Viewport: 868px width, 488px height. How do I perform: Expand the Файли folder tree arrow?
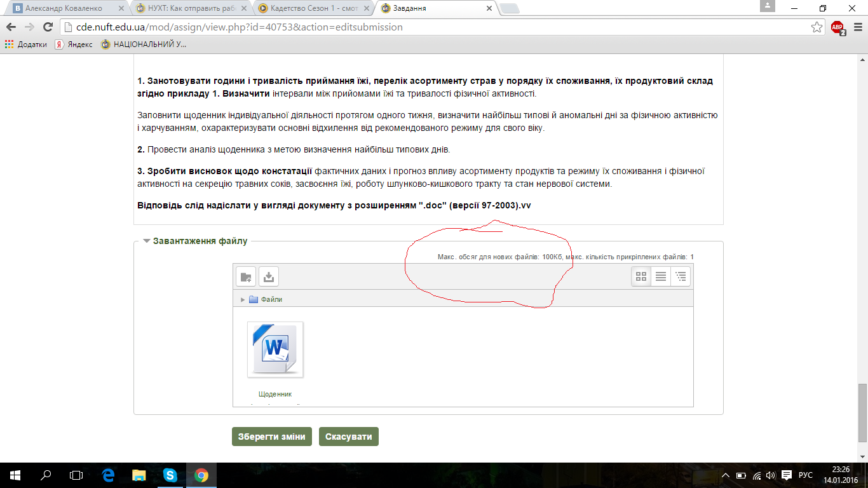tap(243, 299)
